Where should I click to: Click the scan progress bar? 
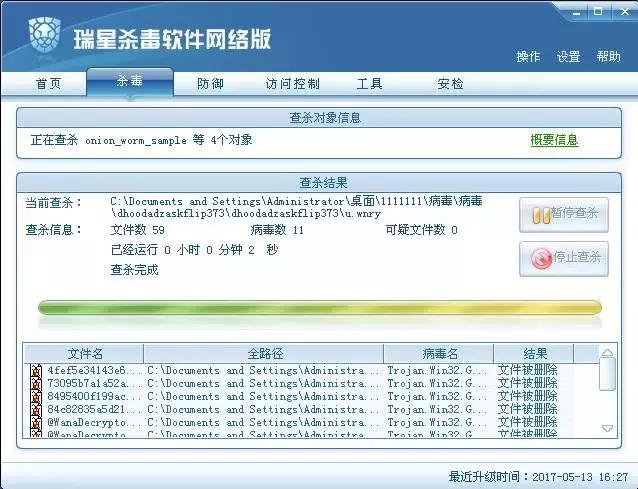click(x=320, y=308)
